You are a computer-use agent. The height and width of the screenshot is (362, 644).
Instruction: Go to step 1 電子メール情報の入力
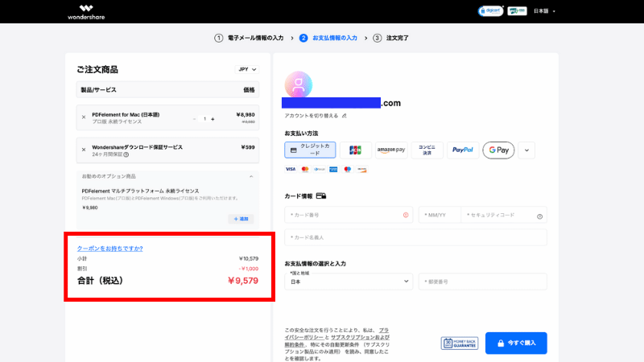pos(249,38)
